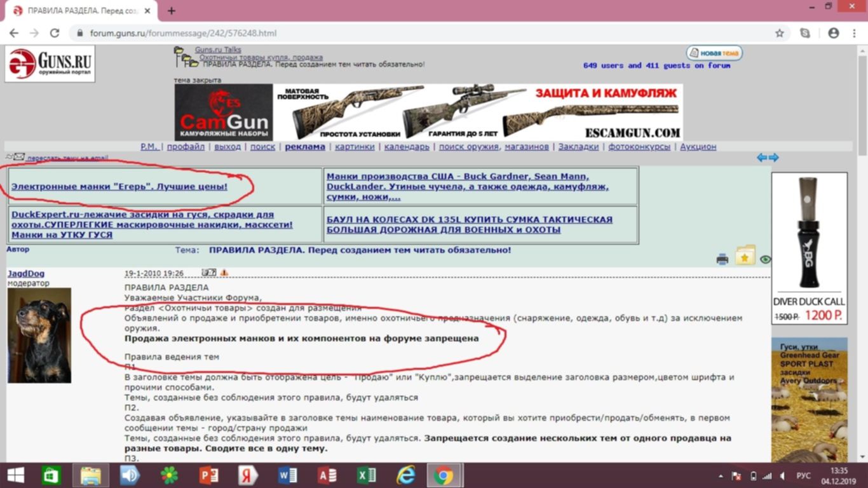
Task: Go to next thread with right blue arrow
Action: [x=773, y=158]
